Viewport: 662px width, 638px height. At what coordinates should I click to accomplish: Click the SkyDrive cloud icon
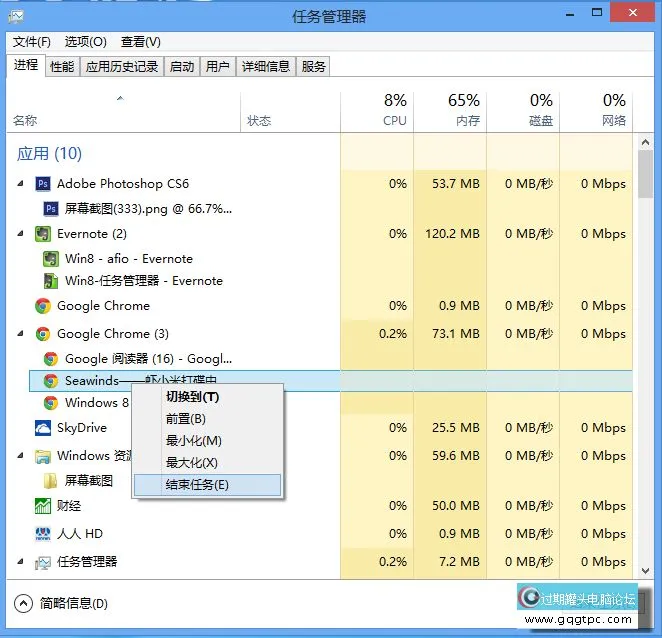click(x=43, y=428)
